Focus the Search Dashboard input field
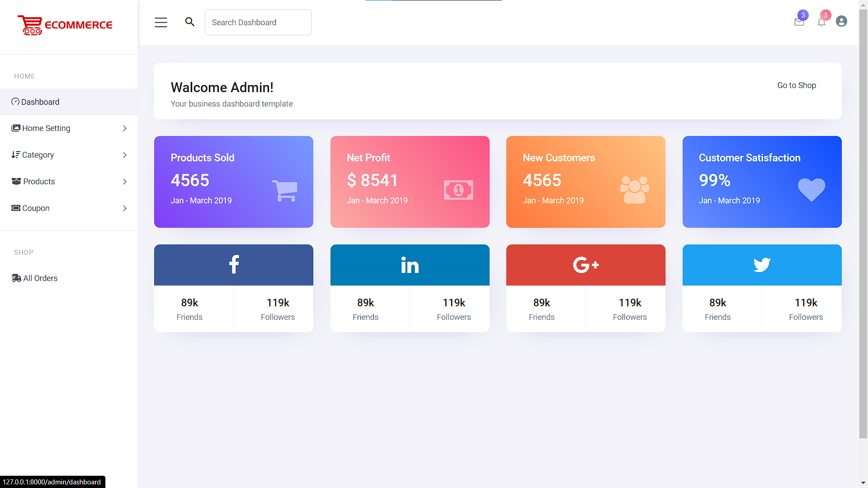This screenshot has height=488, width=868. pyautogui.click(x=258, y=23)
